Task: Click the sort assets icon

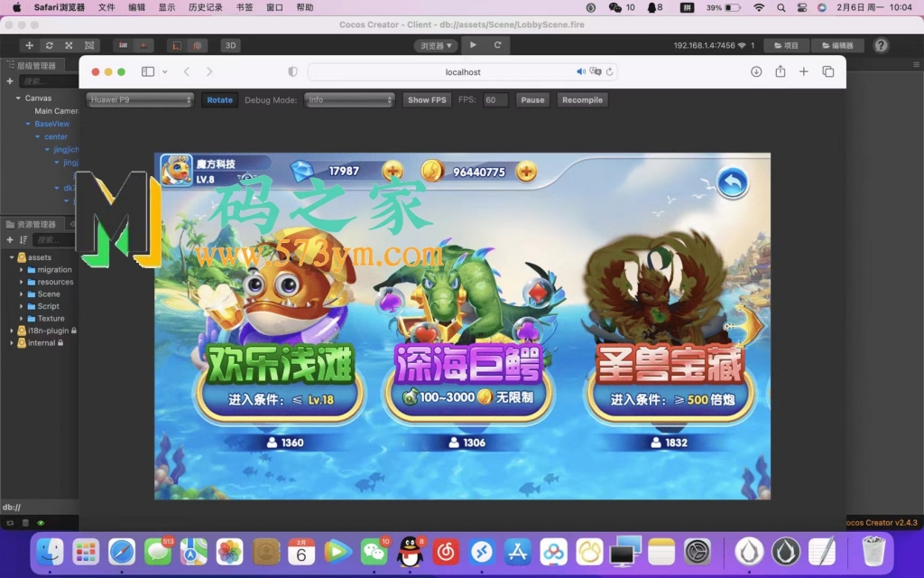Action: click(23, 239)
